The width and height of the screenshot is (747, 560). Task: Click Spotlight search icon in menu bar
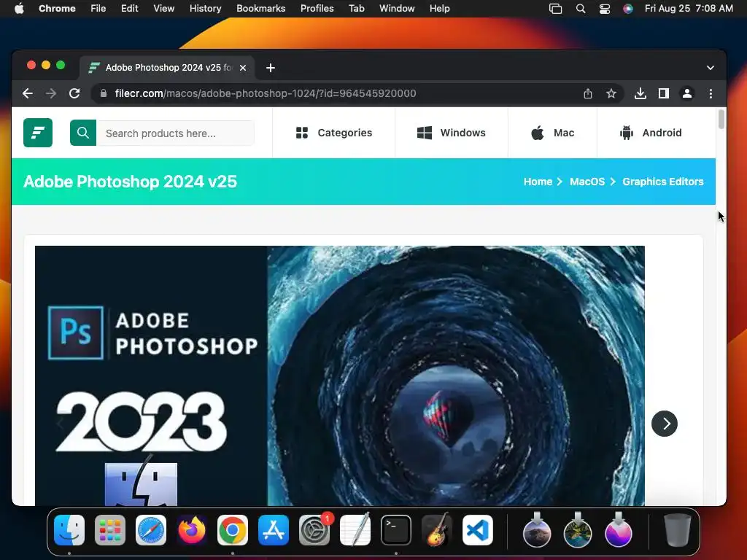[580, 8]
